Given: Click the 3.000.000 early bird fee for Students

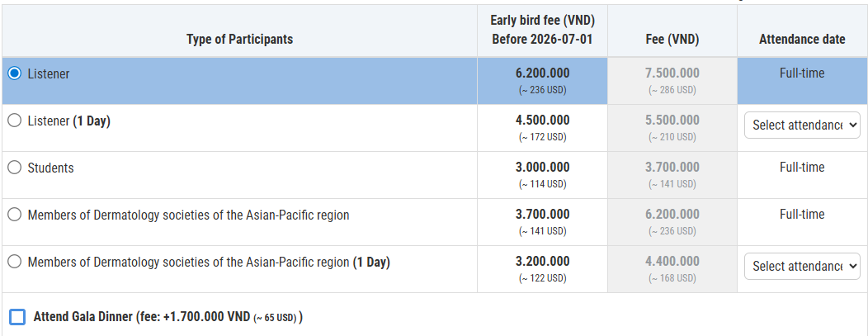Looking at the screenshot, I should [542, 167].
